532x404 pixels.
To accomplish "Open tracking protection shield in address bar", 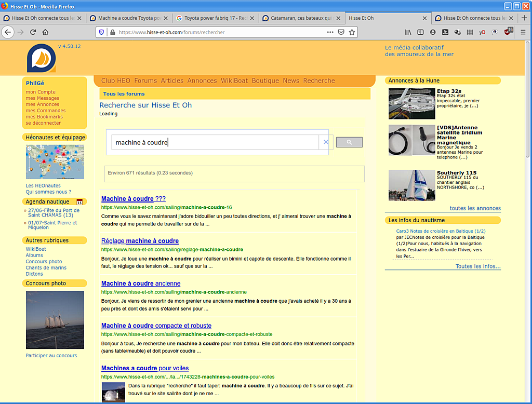I will 101,32.
